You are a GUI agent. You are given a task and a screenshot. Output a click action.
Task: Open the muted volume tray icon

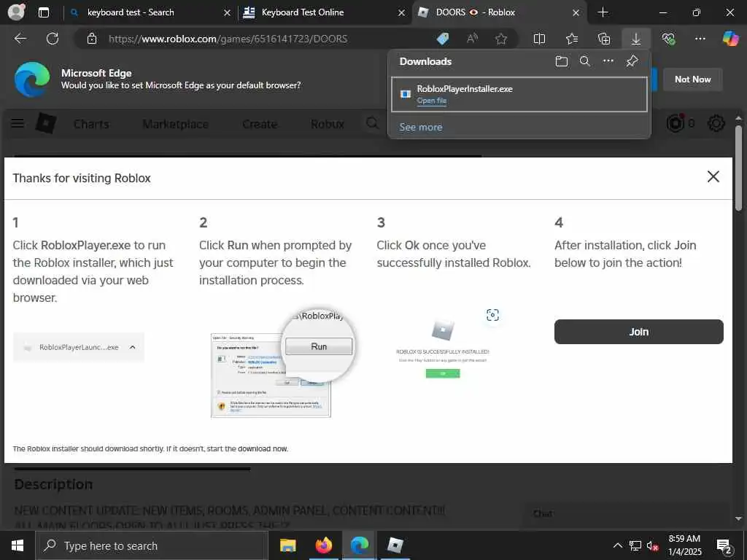(x=652, y=545)
